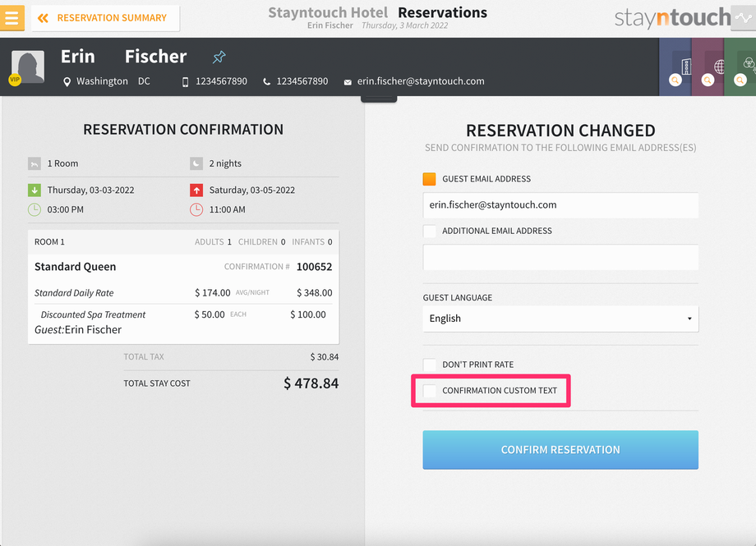Go back to Reservation Summary
756x546 pixels.
tap(105, 18)
